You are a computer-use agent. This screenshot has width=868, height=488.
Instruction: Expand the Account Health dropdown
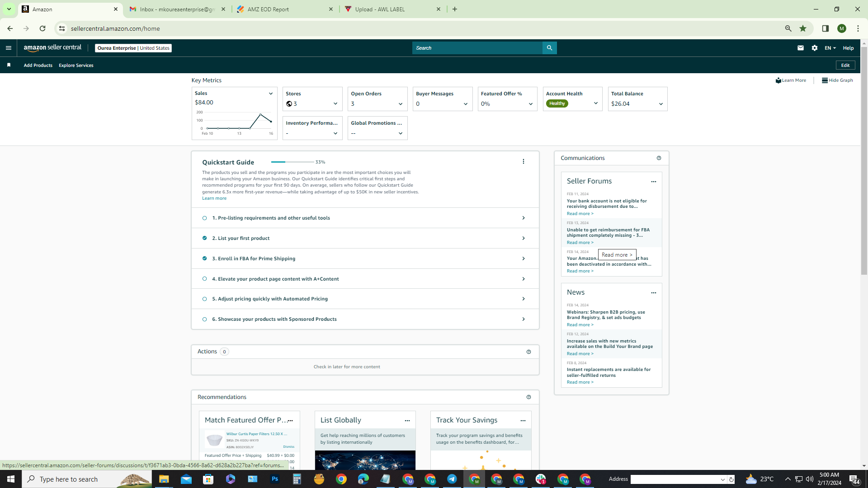pos(595,103)
